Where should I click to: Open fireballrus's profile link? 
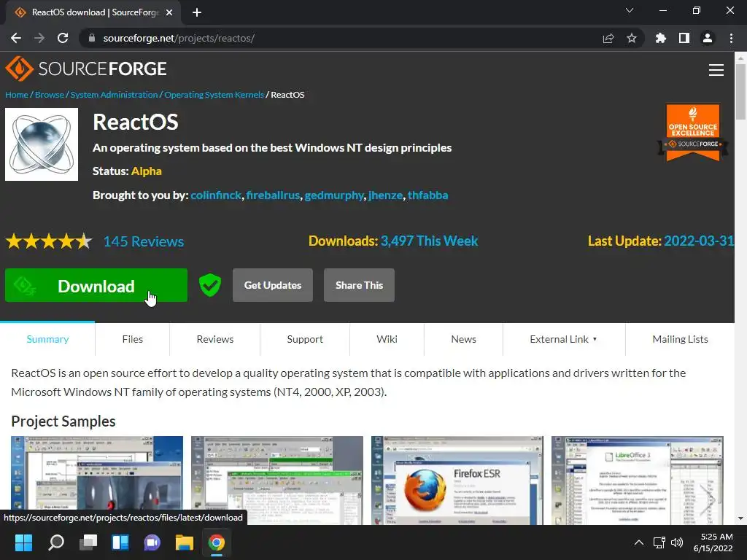(273, 195)
